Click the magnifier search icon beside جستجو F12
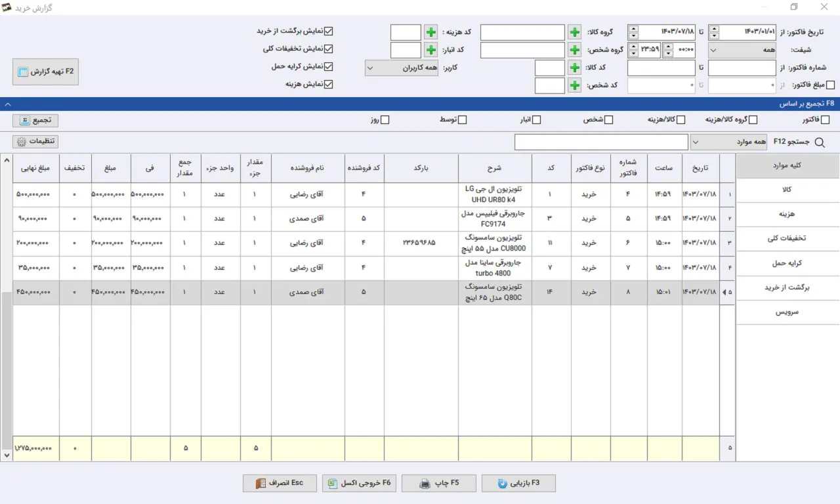The image size is (840, 504). pos(819,142)
